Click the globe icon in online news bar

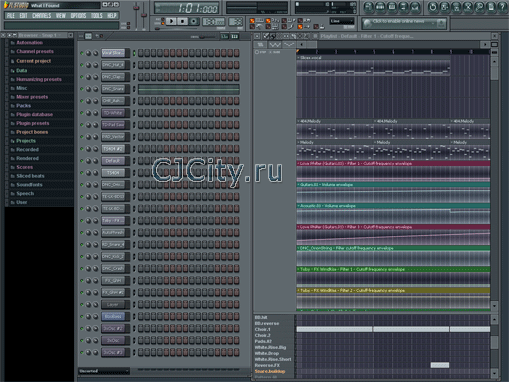coord(367,24)
